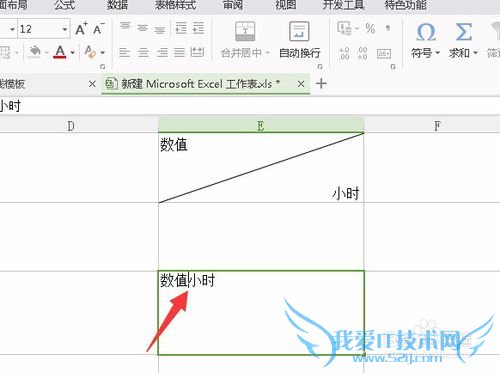Viewport: 500px width, 373px height.
Task: Click the currency number format icon
Action: [344, 28]
